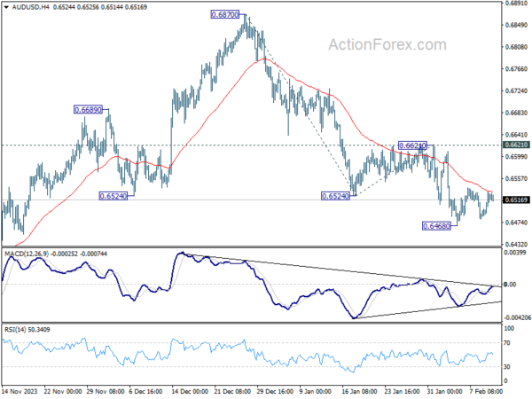Viewport: 532px width, 399px height.
Task: Click the 7 Feb 08:00 date label
Action: pyautogui.click(x=486, y=391)
